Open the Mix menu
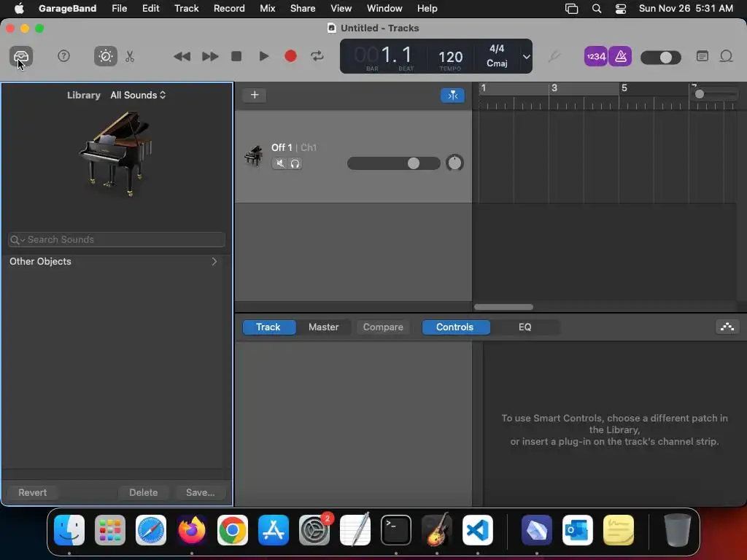 click(x=267, y=8)
